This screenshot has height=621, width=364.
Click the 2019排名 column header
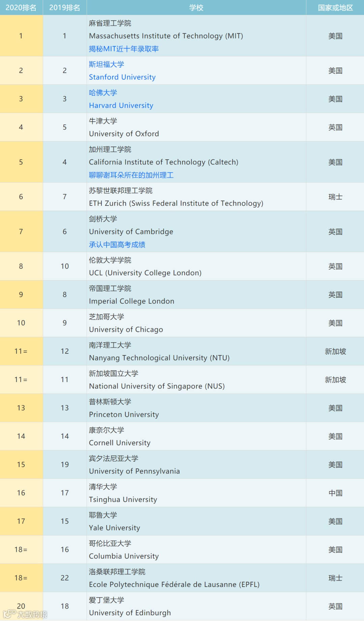(x=65, y=7)
